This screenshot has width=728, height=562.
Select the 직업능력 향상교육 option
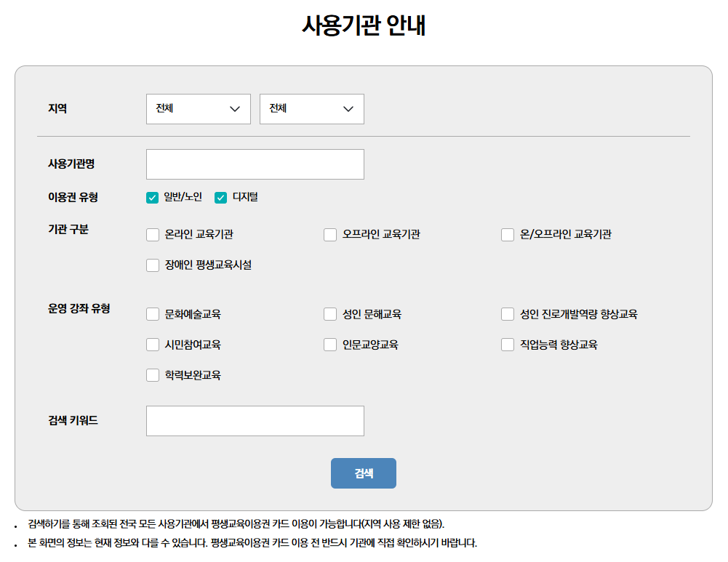507,344
